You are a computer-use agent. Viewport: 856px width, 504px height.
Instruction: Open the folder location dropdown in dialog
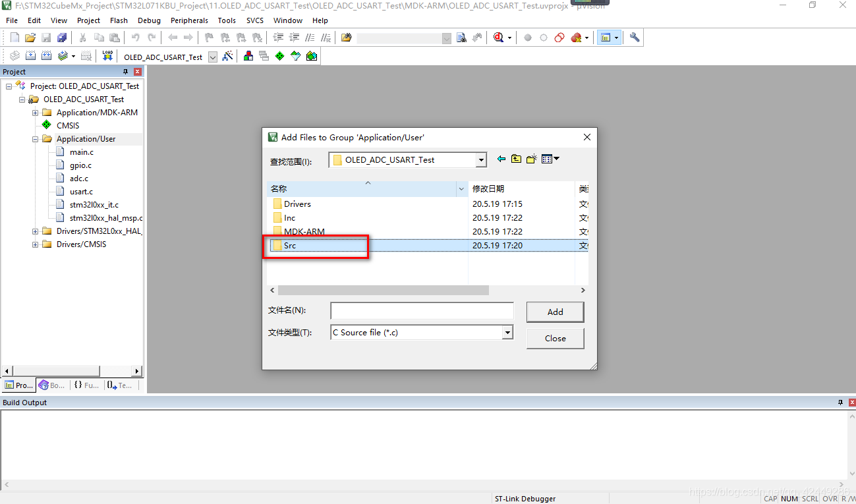coord(481,160)
